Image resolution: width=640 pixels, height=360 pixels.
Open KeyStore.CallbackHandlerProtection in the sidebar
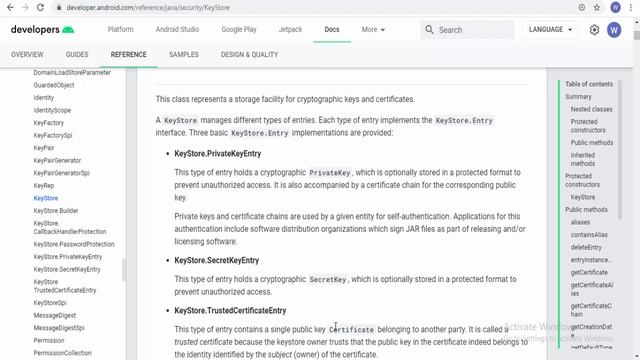[x=70, y=227]
